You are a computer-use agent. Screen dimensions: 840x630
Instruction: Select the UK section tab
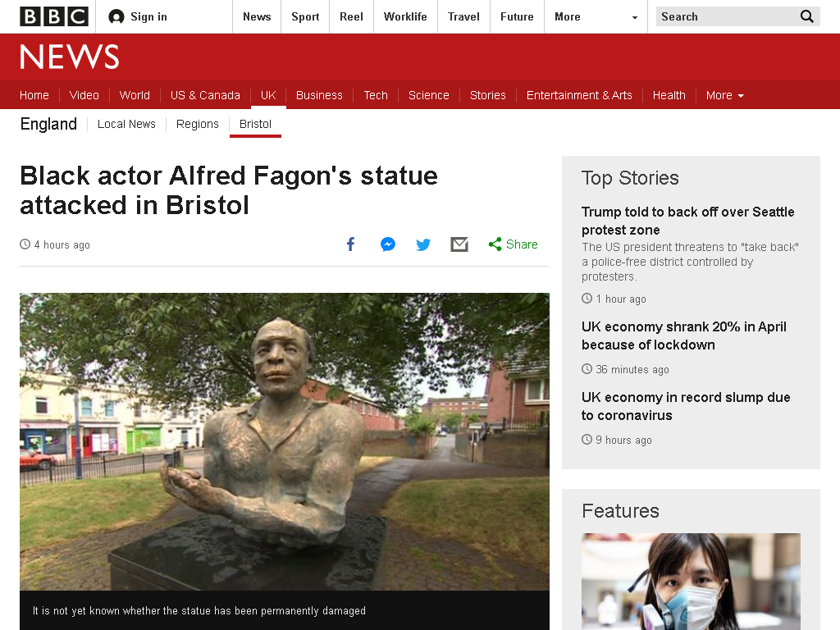(x=268, y=95)
